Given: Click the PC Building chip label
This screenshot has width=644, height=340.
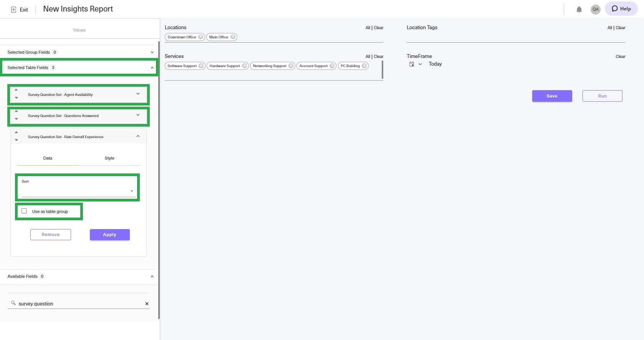Looking at the screenshot, I should point(350,66).
